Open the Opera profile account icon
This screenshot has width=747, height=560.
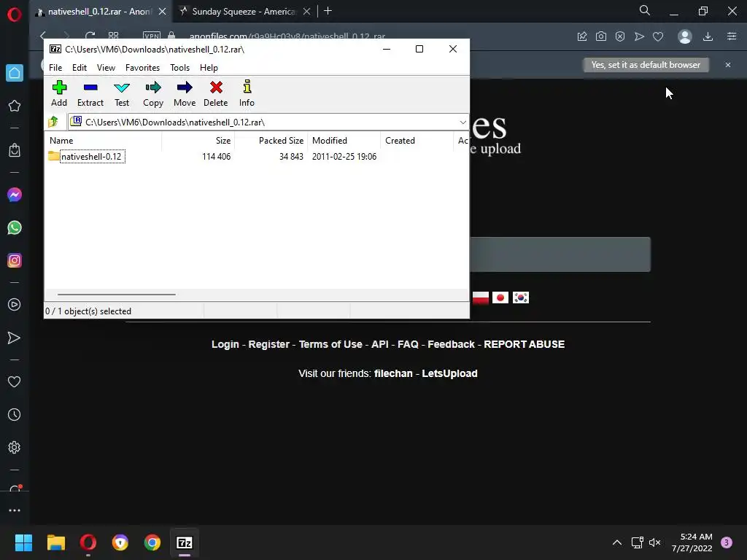(x=684, y=36)
